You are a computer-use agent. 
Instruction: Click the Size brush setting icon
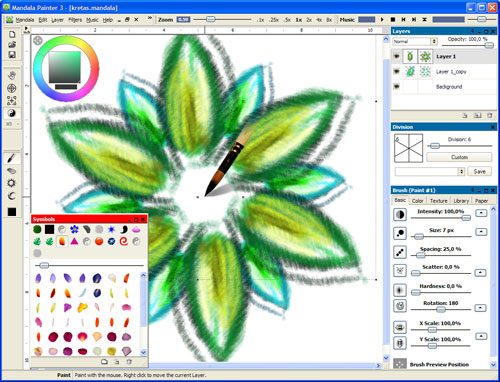(x=400, y=233)
